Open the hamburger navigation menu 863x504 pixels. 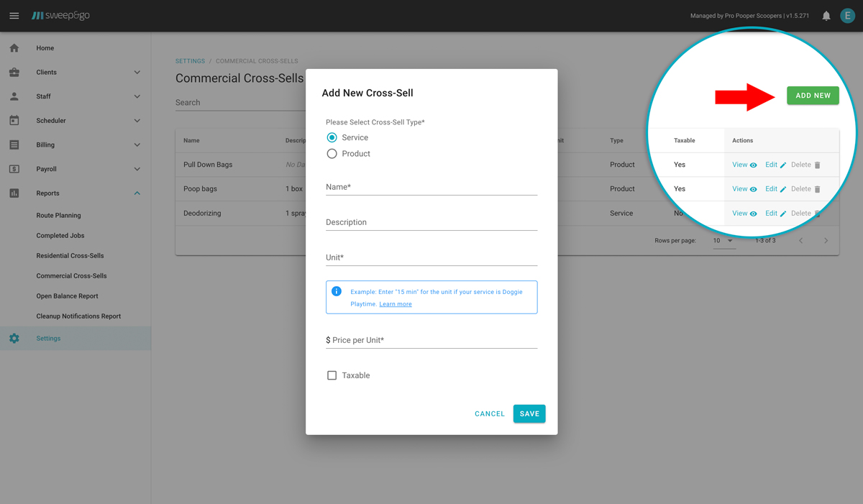14,16
